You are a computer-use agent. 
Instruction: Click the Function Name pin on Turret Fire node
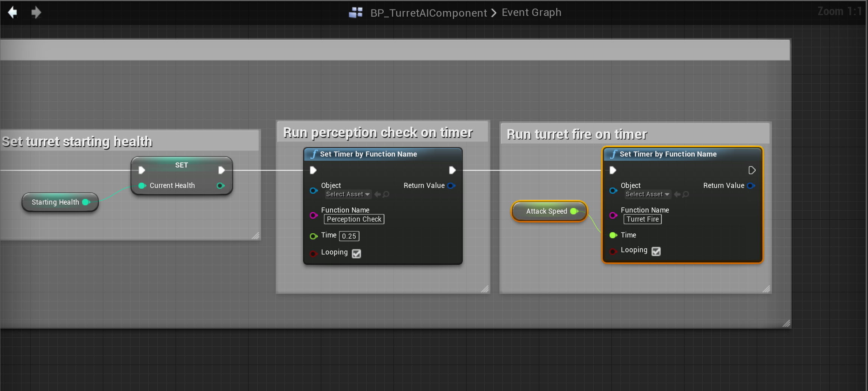(x=613, y=215)
